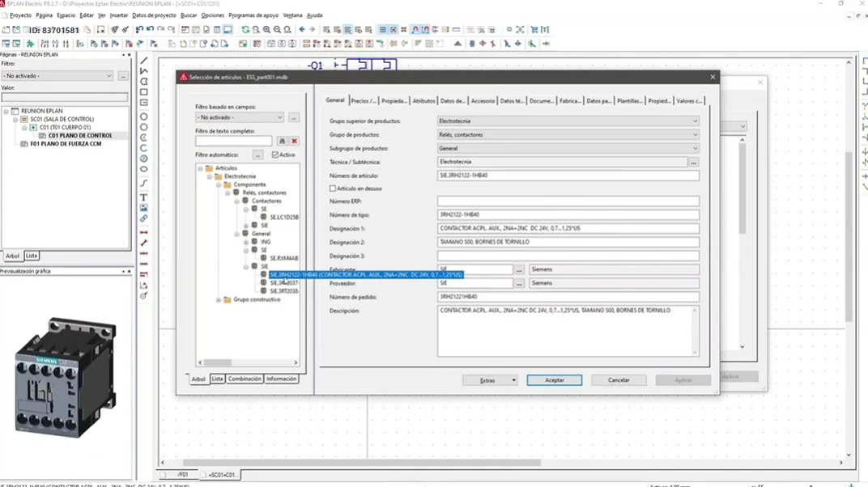
Task: Click the Aceptar button
Action: 554,380
